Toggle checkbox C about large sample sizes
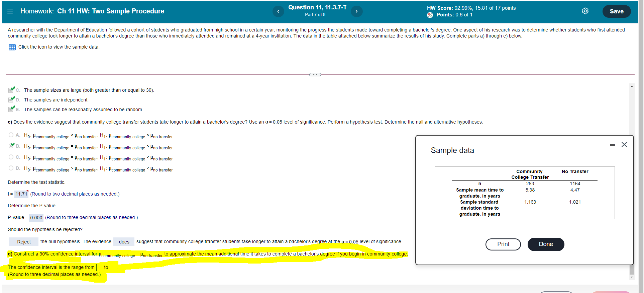644x293 pixels. [x=11, y=90]
